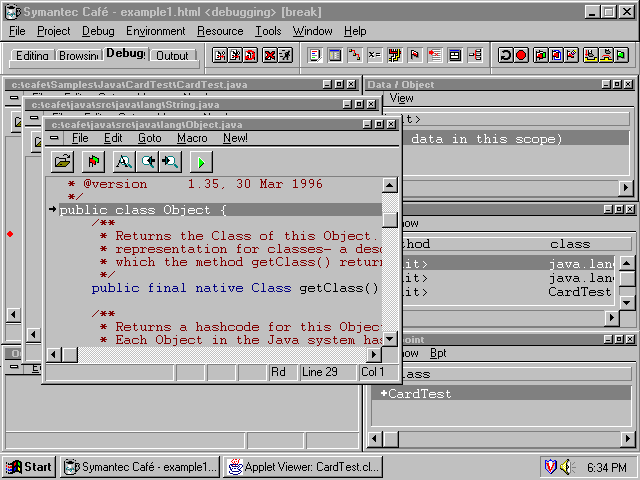Click the red-arrow-on-text-lines toolbar icon

pos(435,55)
